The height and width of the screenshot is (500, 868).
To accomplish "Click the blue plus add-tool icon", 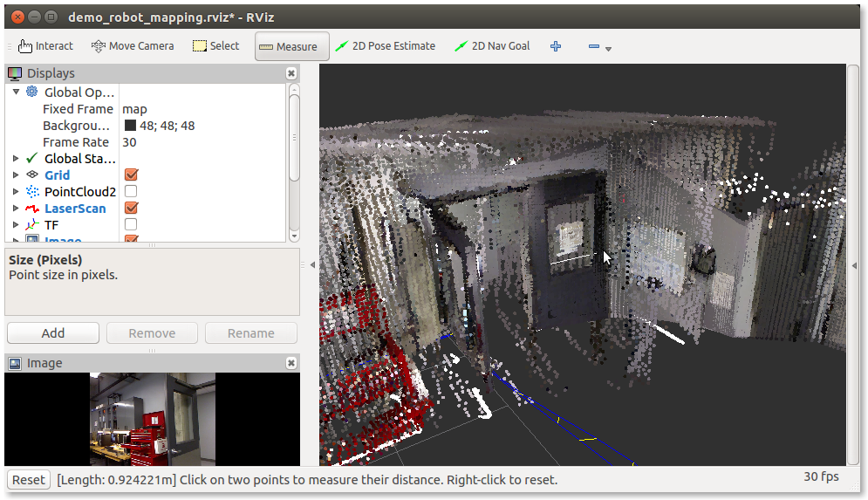I will pos(556,46).
